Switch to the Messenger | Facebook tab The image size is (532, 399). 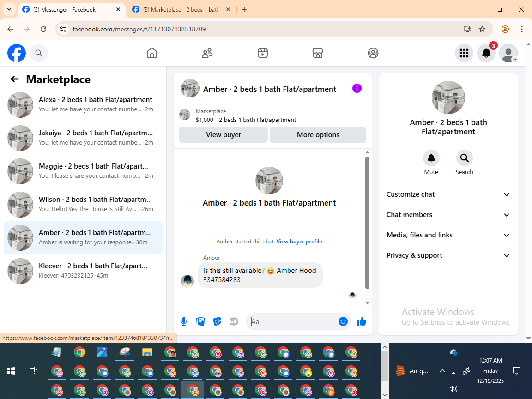click(x=72, y=10)
